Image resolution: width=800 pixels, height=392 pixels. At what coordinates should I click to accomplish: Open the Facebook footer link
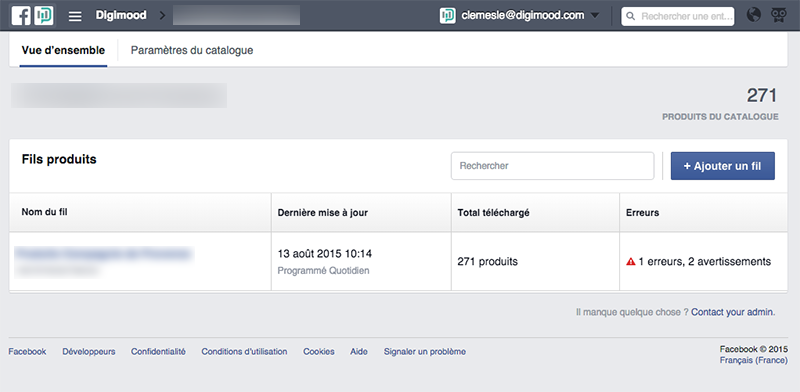pos(27,352)
